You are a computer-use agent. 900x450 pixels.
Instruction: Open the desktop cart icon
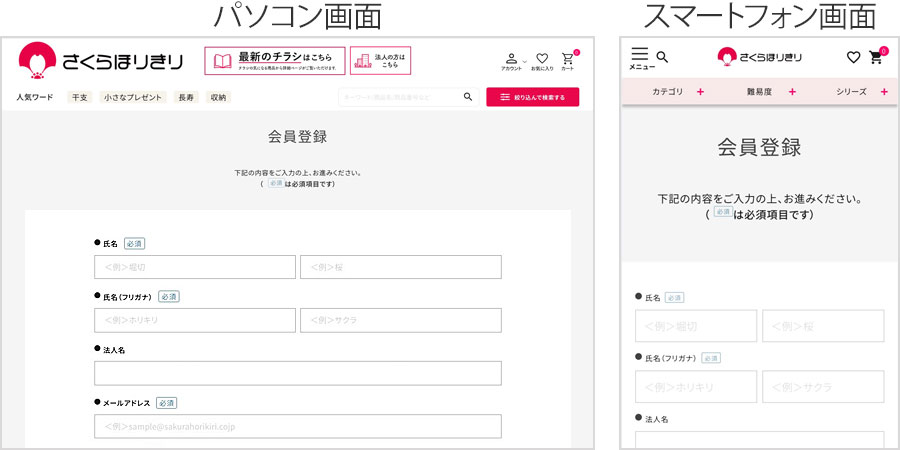click(x=568, y=60)
